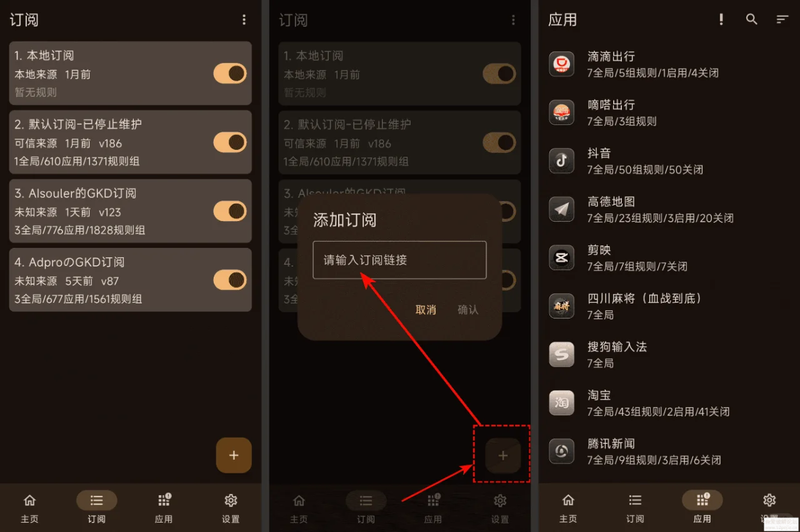This screenshot has height=532, width=800.
Task: Click 确认 in the 添加订阅 dialog
Action: coord(468,310)
